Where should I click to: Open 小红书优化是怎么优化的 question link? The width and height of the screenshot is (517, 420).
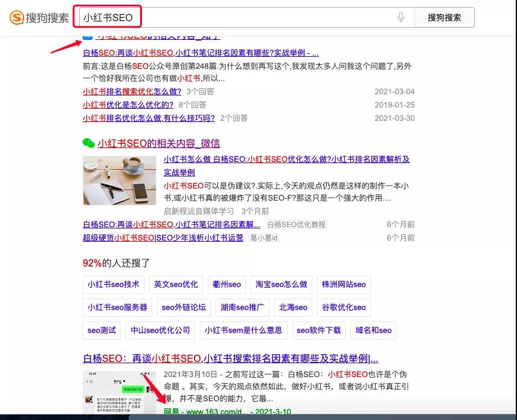point(128,105)
